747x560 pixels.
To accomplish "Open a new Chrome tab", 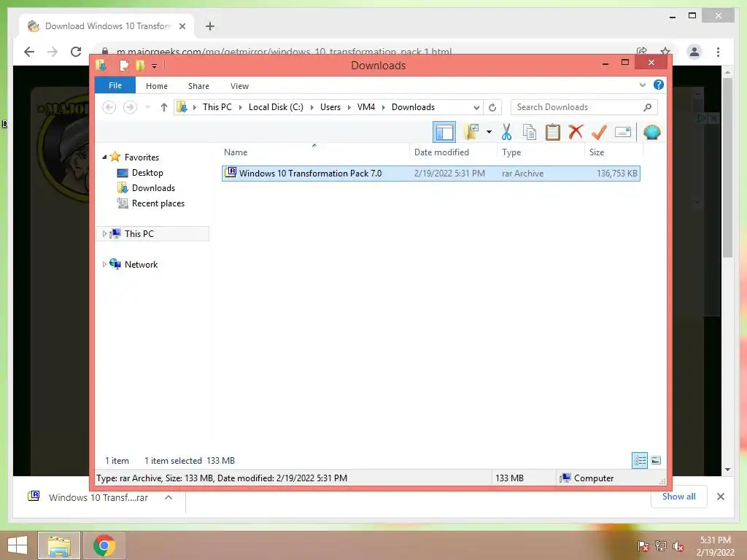I will point(209,26).
